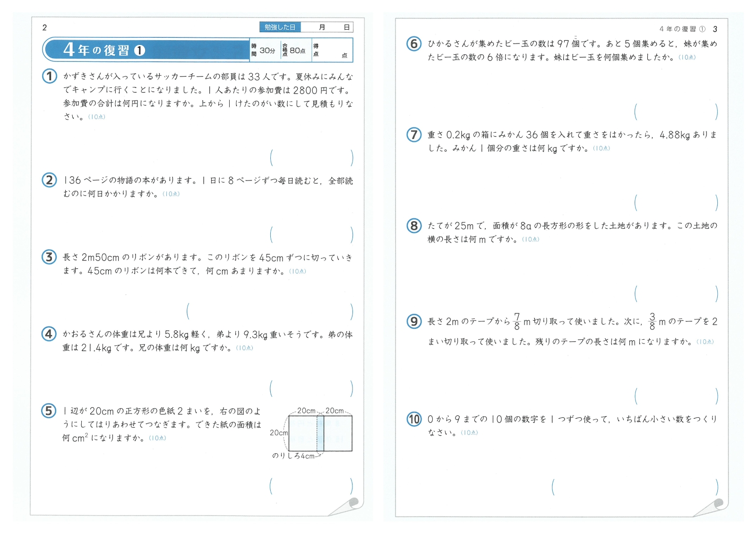
Task: Click page number 2 at top left
Action: (x=44, y=27)
